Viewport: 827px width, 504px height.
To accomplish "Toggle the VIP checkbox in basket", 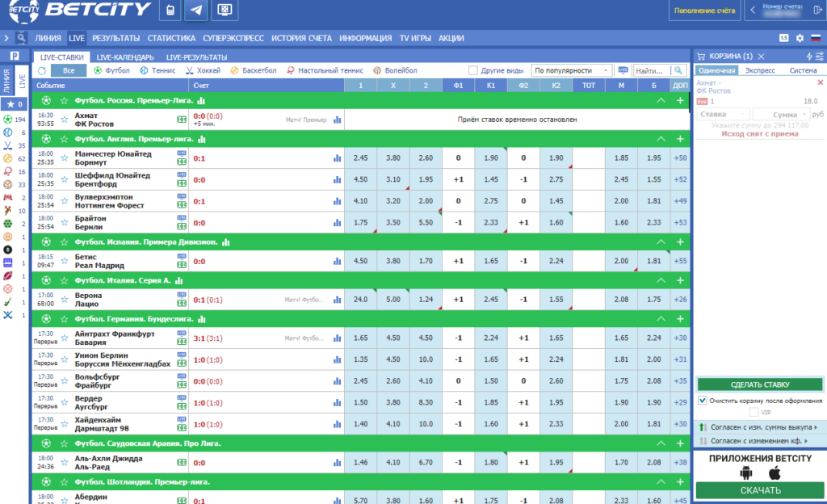I will point(754,412).
